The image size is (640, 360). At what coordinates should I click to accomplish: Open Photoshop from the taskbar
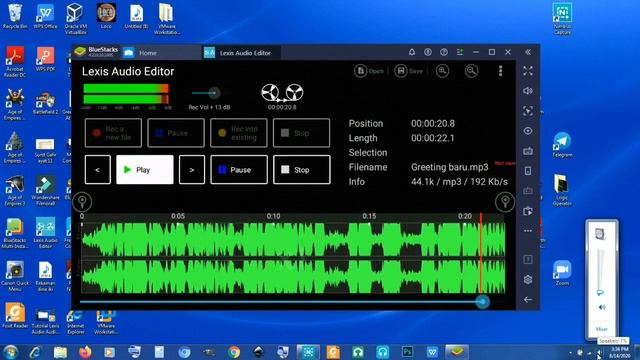click(407, 352)
